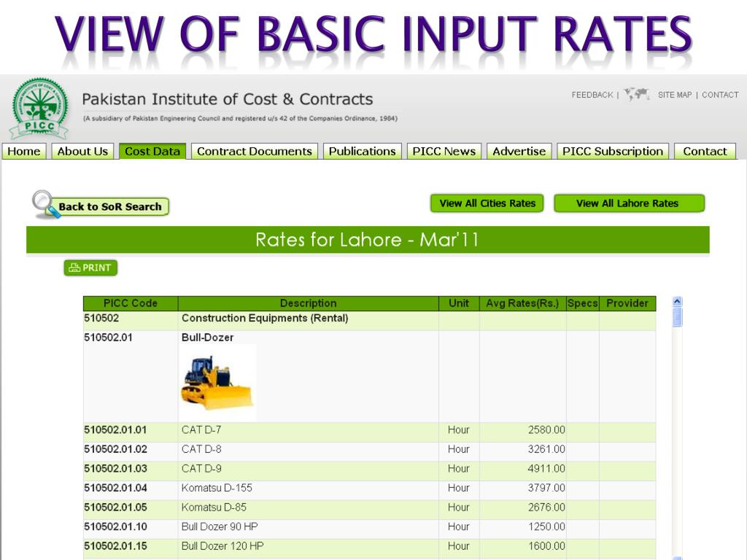Viewport: 747px width, 560px height.
Task: Click the table scrollbar thumb
Action: pos(677,317)
